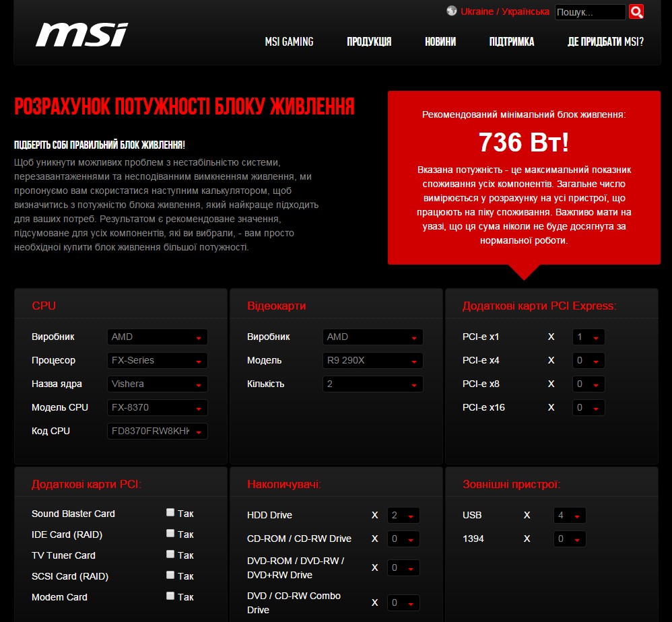Enable the TV Tuner Card checkbox
Screen dimensions: 672x622
click(x=170, y=554)
